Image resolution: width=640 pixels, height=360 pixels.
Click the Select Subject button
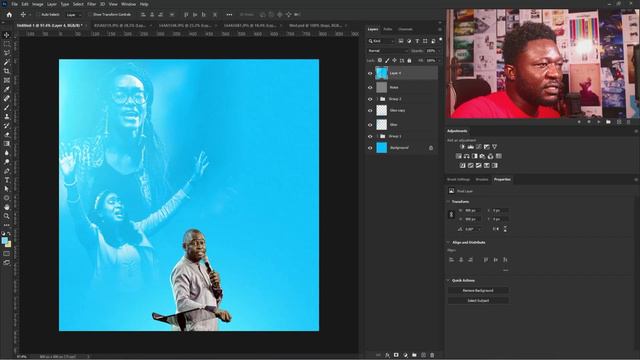[478, 301]
